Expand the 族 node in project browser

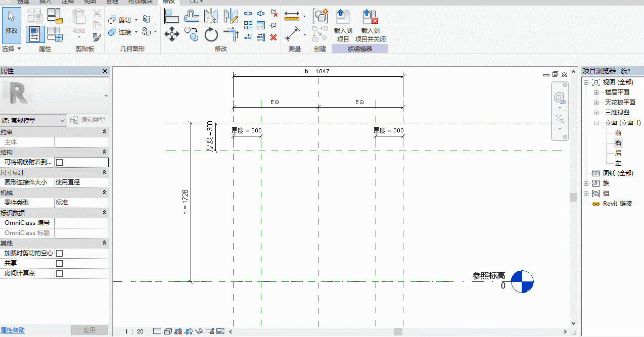(586, 183)
